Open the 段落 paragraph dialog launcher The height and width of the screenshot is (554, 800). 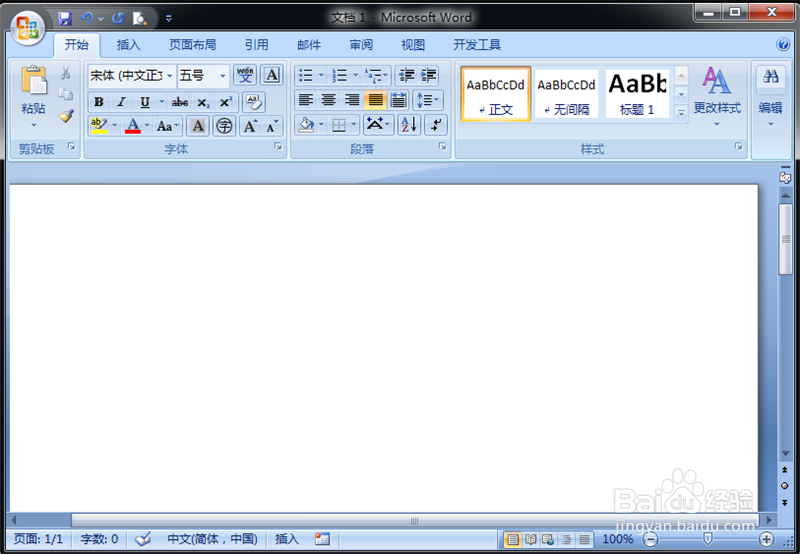[442, 147]
